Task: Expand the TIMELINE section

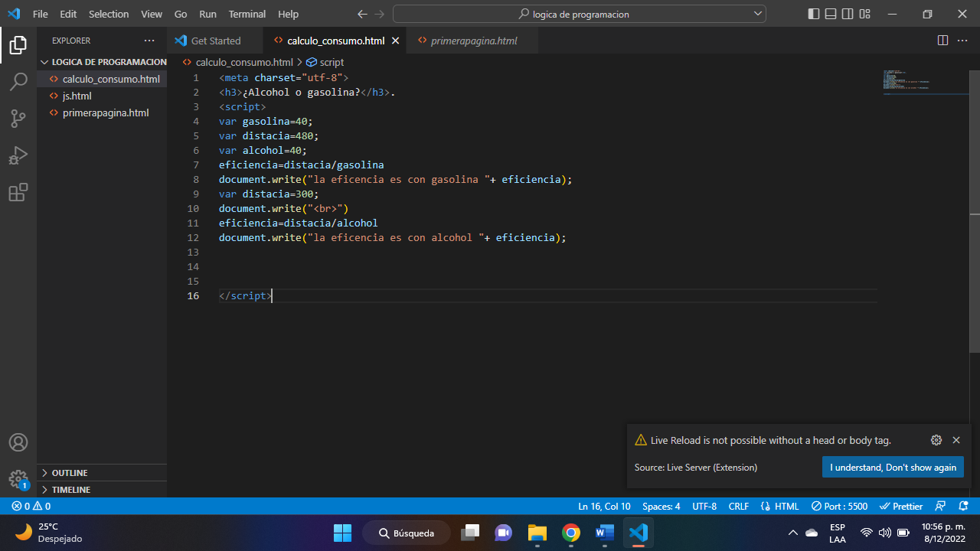Action: (102, 489)
